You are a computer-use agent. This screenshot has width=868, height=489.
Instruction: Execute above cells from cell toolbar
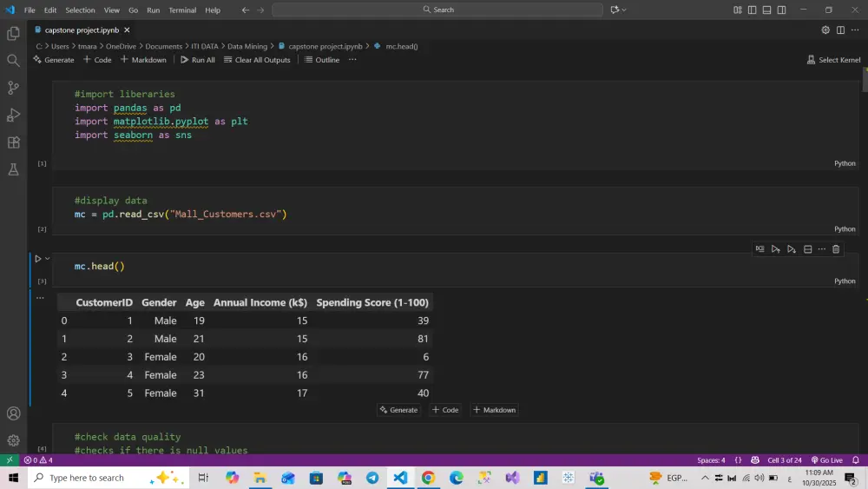[775, 249]
